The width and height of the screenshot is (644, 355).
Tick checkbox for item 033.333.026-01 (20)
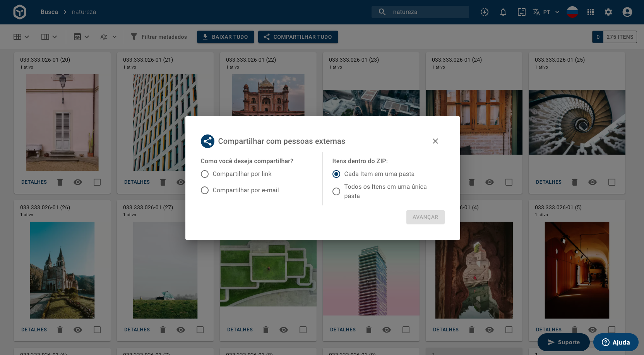coord(97,182)
